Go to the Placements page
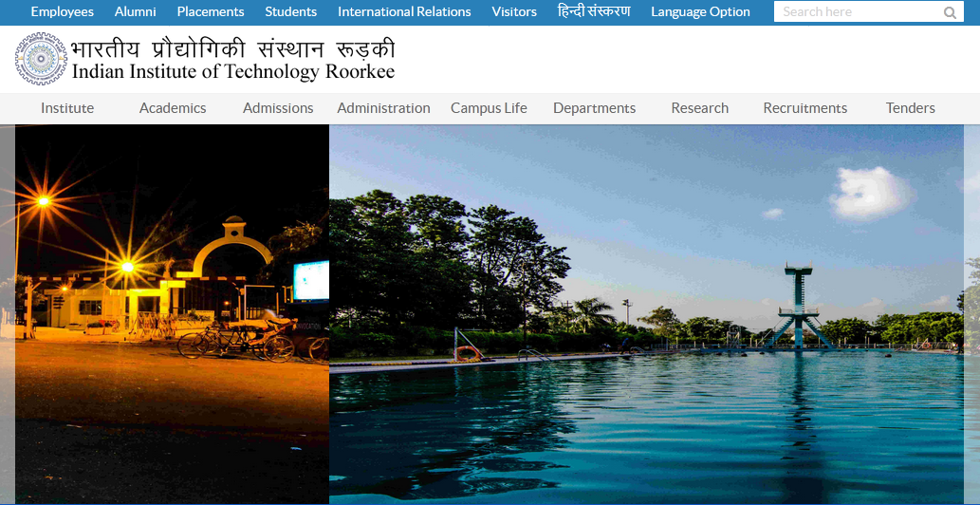Viewport: 980px width, 505px height. coord(211,12)
